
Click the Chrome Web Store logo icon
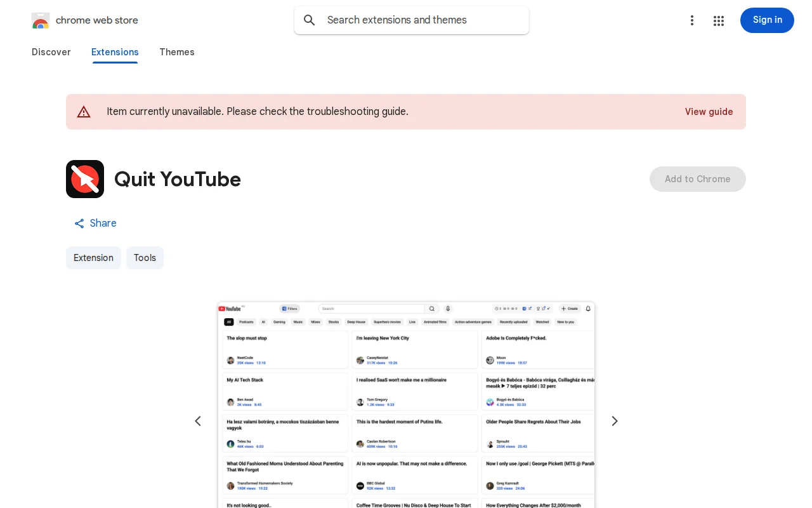pos(41,20)
